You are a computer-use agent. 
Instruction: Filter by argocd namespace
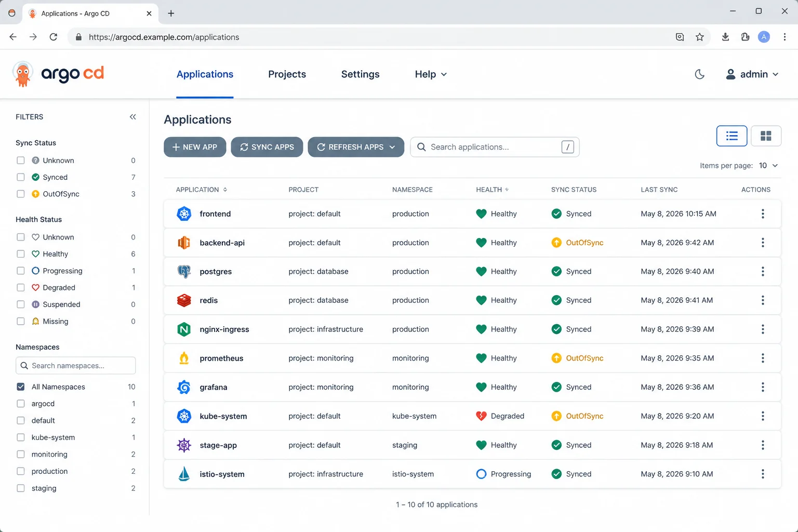click(x=21, y=404)
